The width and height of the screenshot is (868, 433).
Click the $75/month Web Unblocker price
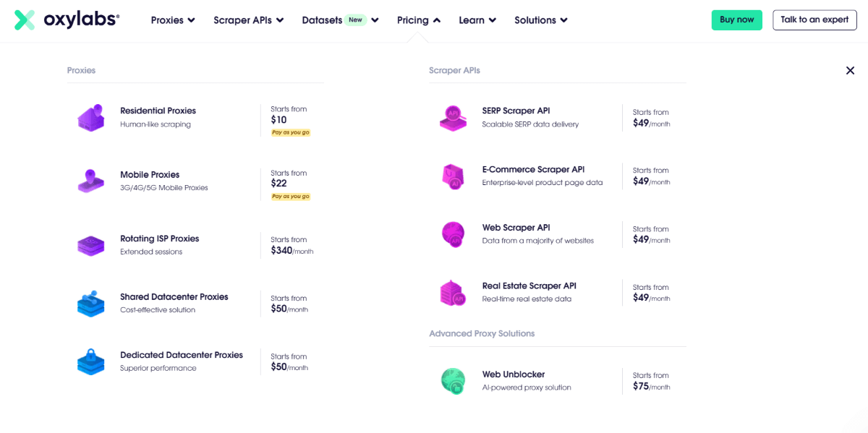[651, 387]
